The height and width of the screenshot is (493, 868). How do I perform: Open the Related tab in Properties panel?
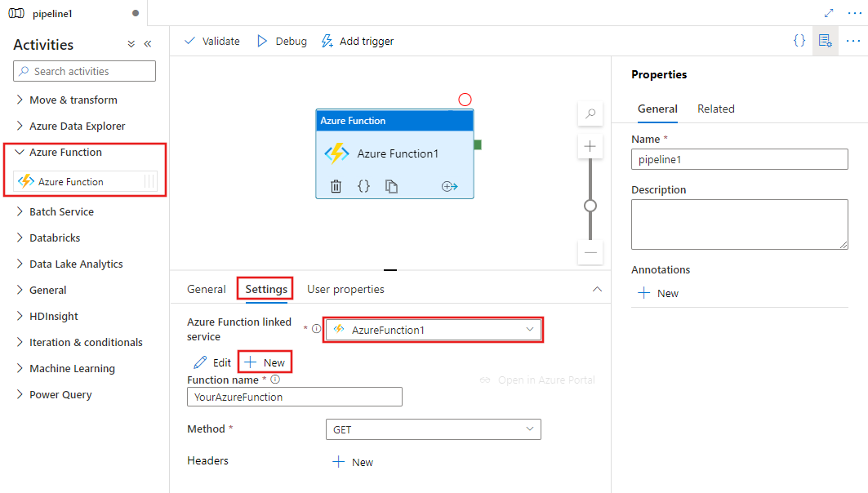pyautogui.click(x=716, y=108)
